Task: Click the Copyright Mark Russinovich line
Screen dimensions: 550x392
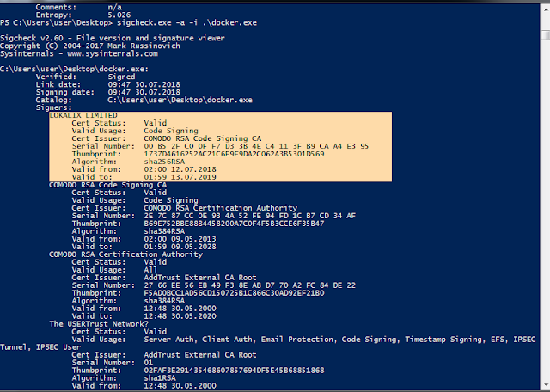Action: 90,46
